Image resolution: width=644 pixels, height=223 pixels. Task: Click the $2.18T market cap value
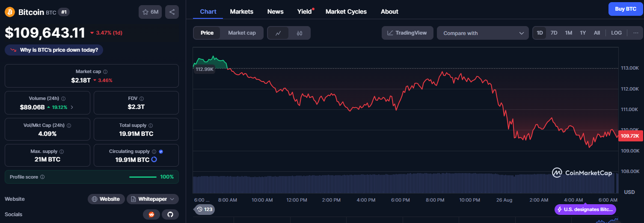81,80
